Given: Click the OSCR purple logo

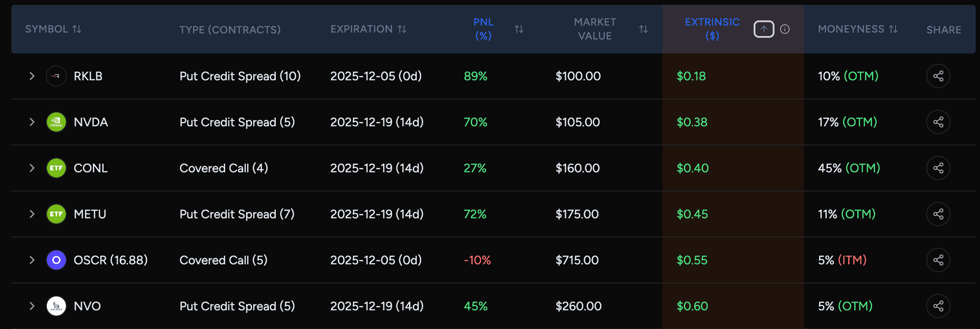Looking at the screenshot, I should pos(56,260).
